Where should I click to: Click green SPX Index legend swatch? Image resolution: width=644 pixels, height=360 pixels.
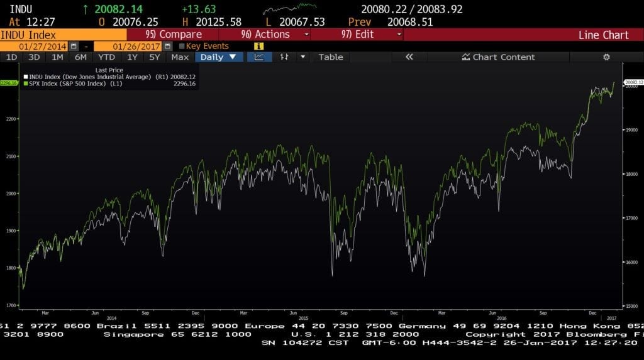26,84
